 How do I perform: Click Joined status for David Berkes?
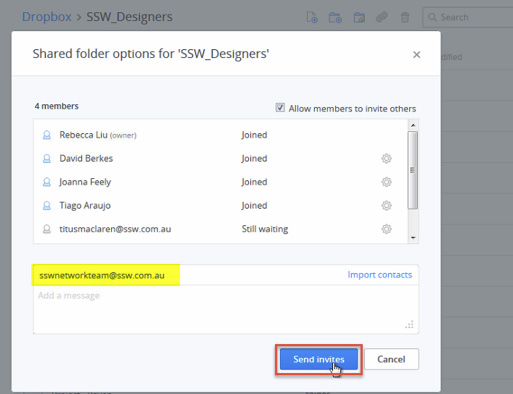click(x=254, y=159)
